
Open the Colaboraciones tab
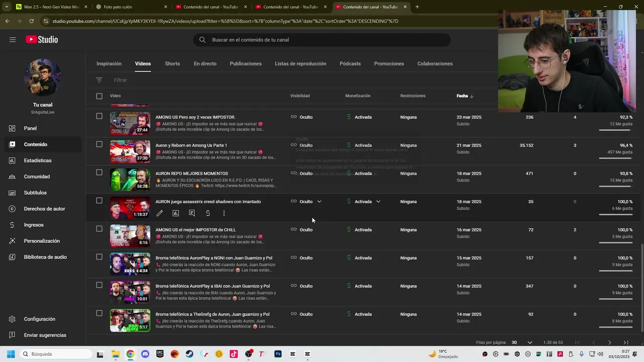tap(435, 64)
